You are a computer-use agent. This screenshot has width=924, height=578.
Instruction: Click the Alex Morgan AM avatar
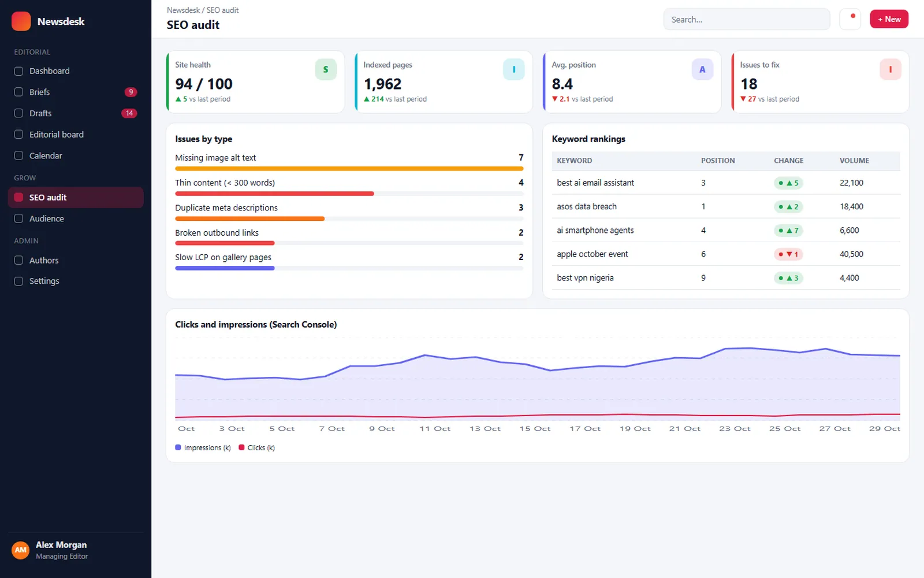[21, 550]
